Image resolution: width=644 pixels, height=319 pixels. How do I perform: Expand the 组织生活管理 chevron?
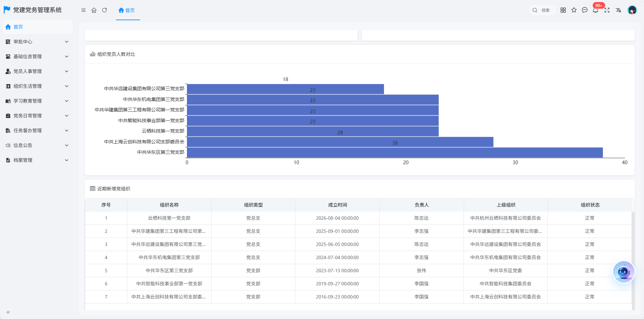click(67, 86)
